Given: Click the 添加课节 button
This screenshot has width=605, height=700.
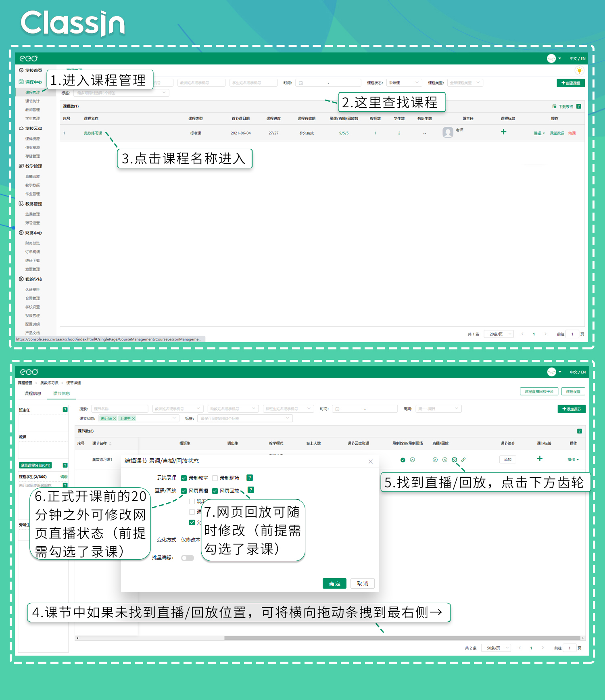Looking at the screenshot, I should (572, 409).
